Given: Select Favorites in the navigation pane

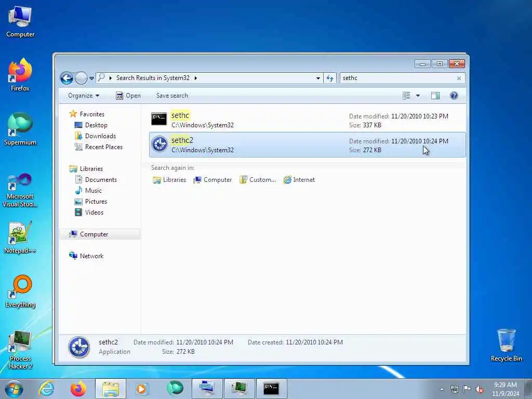Looking at the screenshot, I should pyautogui.click(x=87, y=114).
